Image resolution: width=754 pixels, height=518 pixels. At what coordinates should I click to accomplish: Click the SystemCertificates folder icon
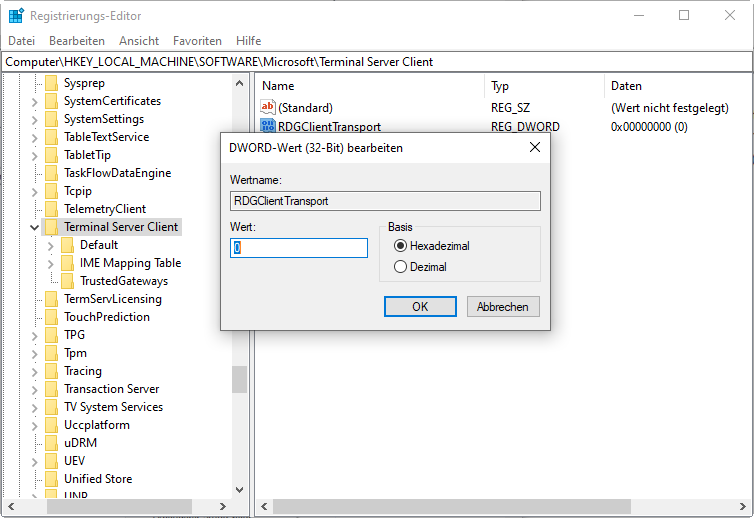(52, 101)
